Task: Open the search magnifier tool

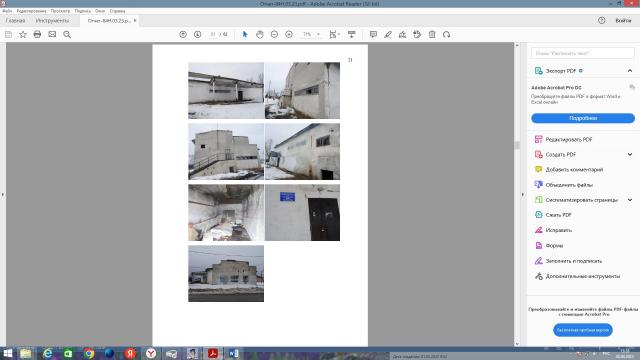Action: (67, 34)
